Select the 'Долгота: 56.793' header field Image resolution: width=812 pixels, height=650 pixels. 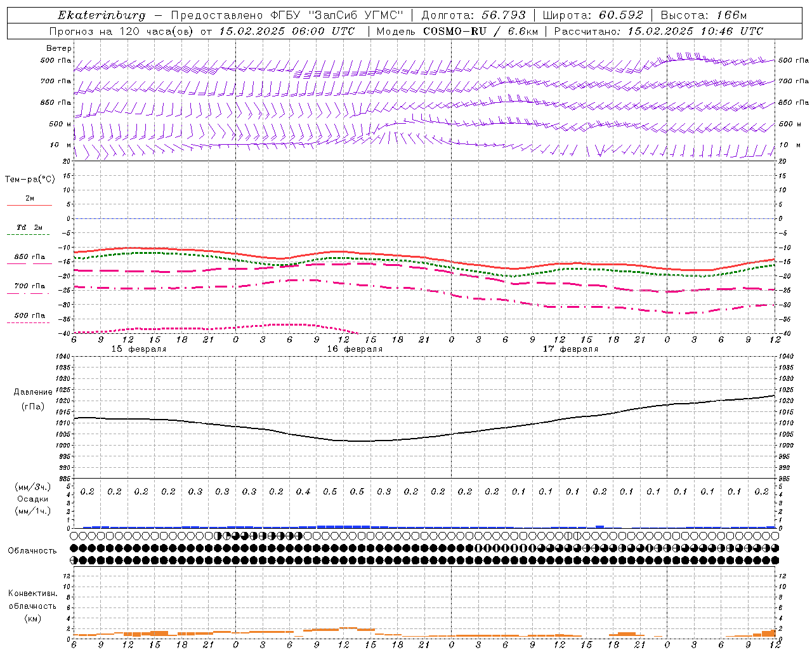click(473, 15)
